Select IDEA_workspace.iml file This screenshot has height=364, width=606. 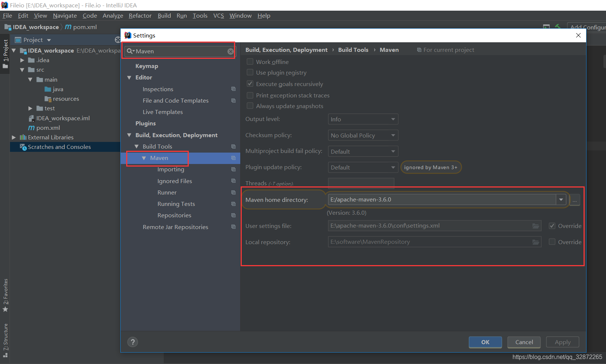coord(63,118)
